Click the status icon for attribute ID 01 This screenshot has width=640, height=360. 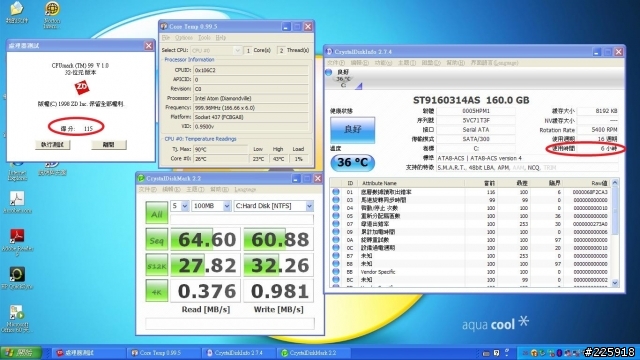tap(336, 191)
